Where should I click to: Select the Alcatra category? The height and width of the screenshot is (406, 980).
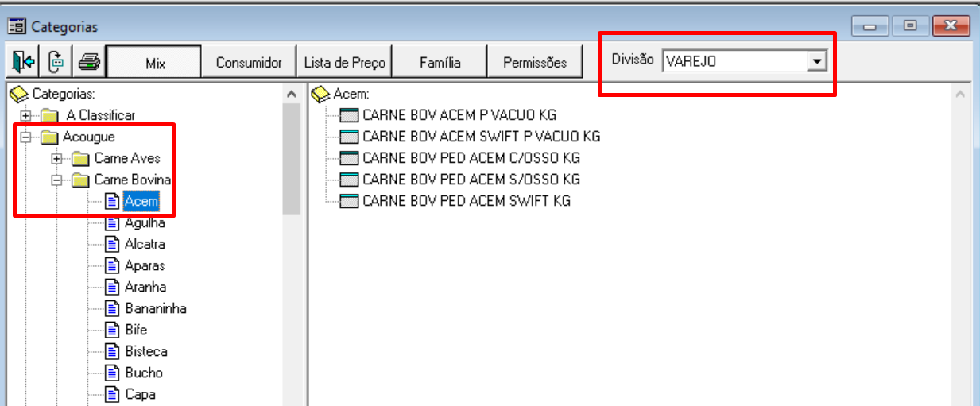145,244
